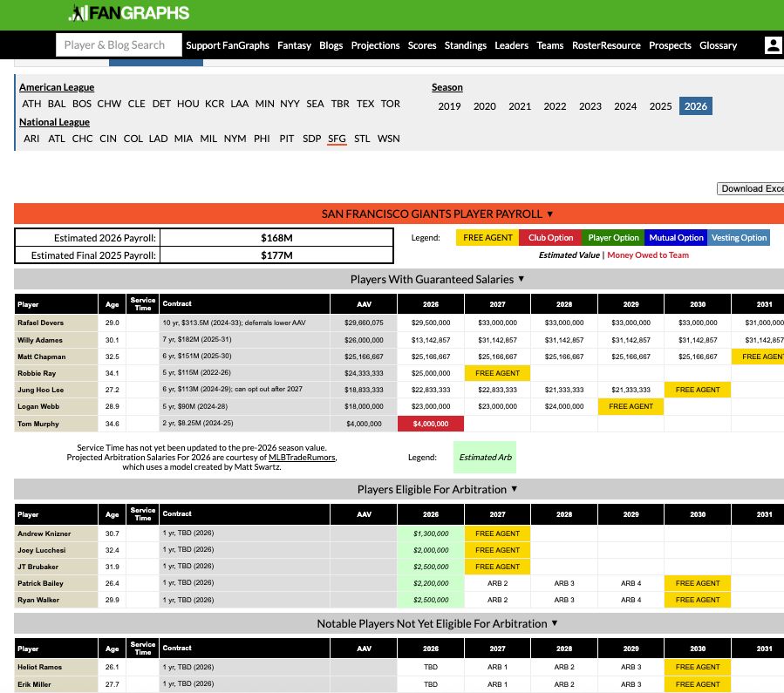Select the 2024 season

click(x=625, y=106)
